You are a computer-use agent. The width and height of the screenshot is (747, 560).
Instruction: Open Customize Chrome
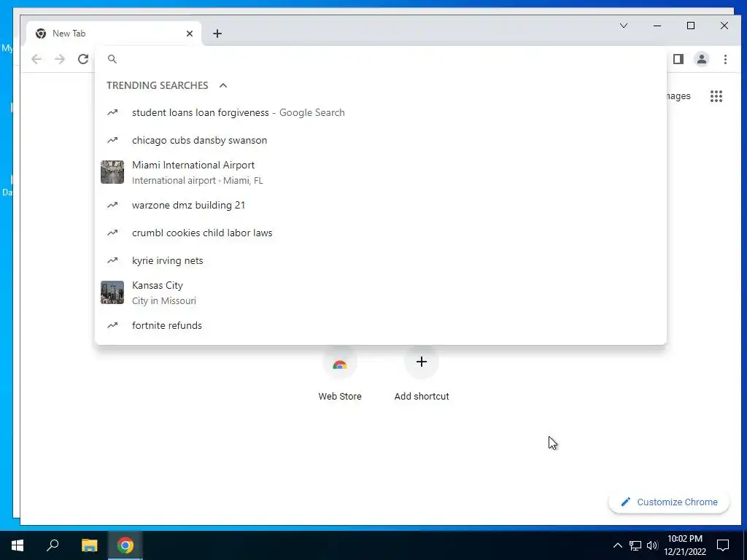(669, 502)
